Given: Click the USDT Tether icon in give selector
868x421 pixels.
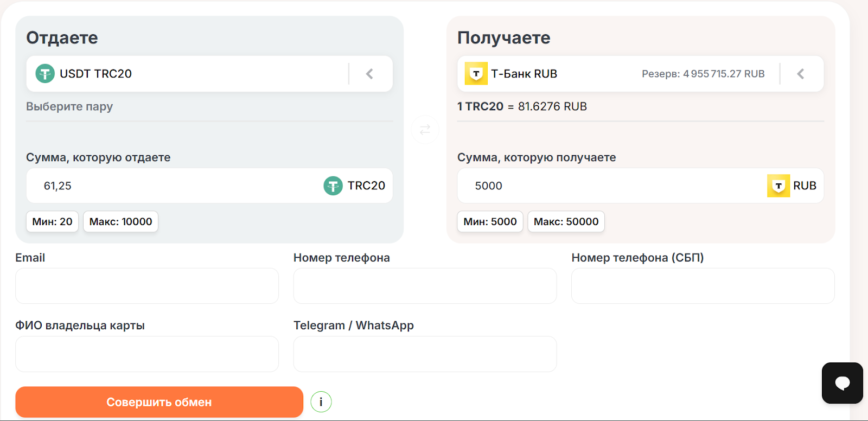Looking at the screenshot, I should [x=45, y=74].
